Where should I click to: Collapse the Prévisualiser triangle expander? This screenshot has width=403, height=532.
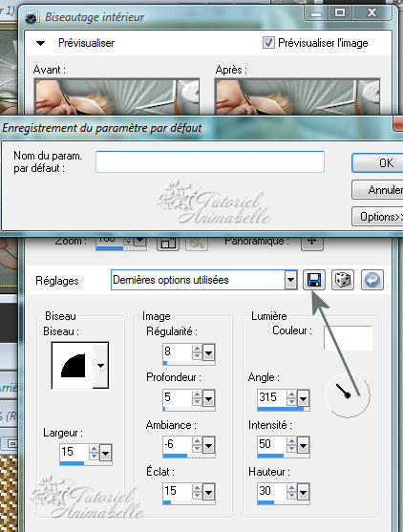(x=40, y=43)
